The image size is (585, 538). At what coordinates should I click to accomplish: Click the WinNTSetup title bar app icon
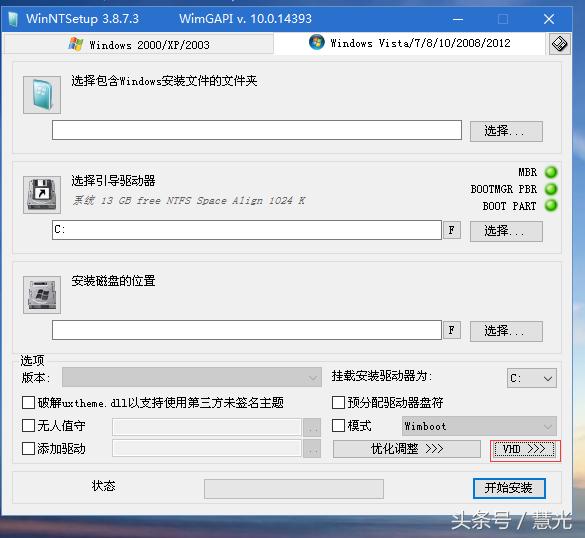click(13, 19)
